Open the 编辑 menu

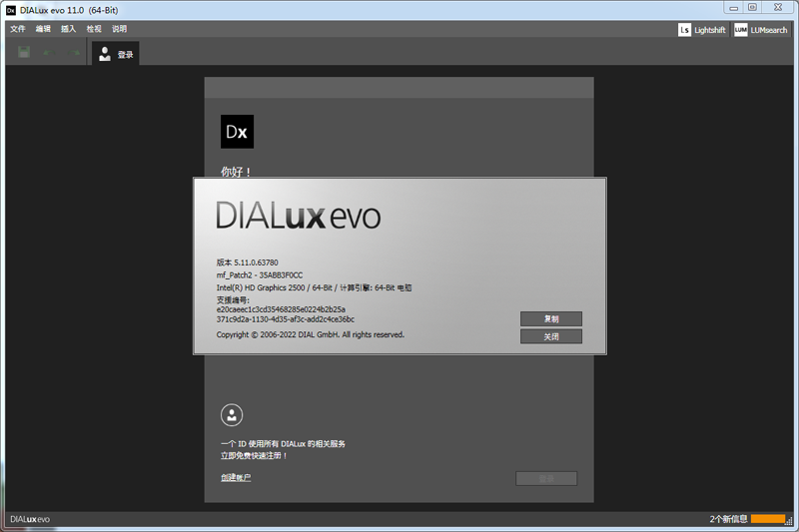tap(43, 29)
